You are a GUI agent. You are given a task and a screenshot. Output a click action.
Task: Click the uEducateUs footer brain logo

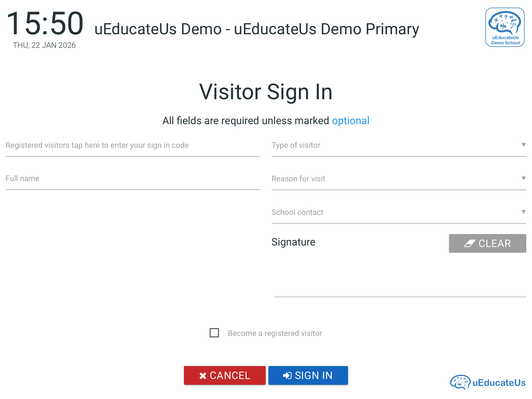tap(460, 382)
